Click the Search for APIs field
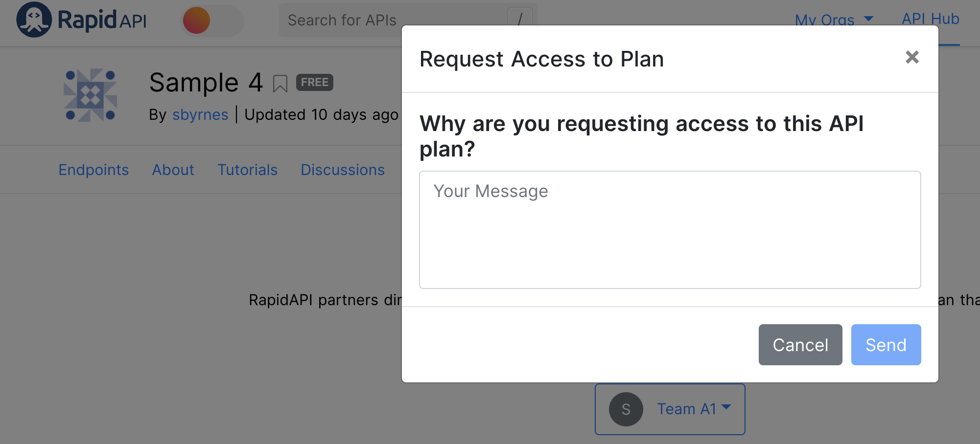The image size is (980, 444). [x=343, y=20]
